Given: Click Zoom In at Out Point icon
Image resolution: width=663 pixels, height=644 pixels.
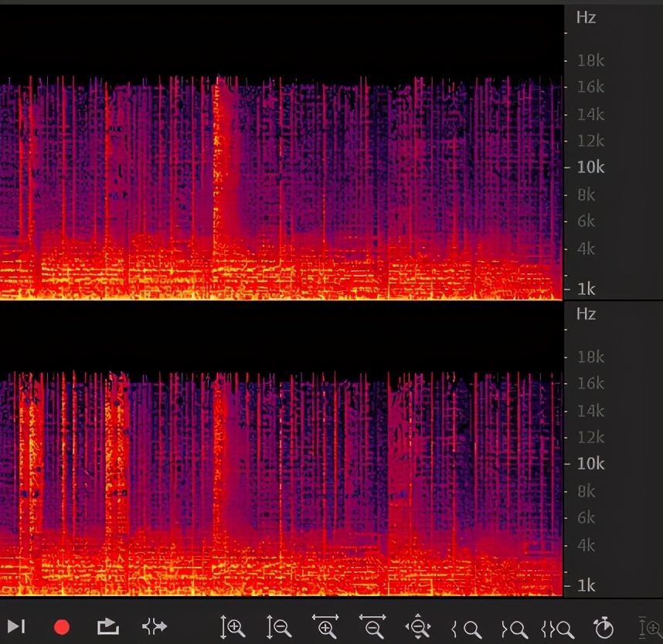Looking at the screenshot, I should (512, 627).
